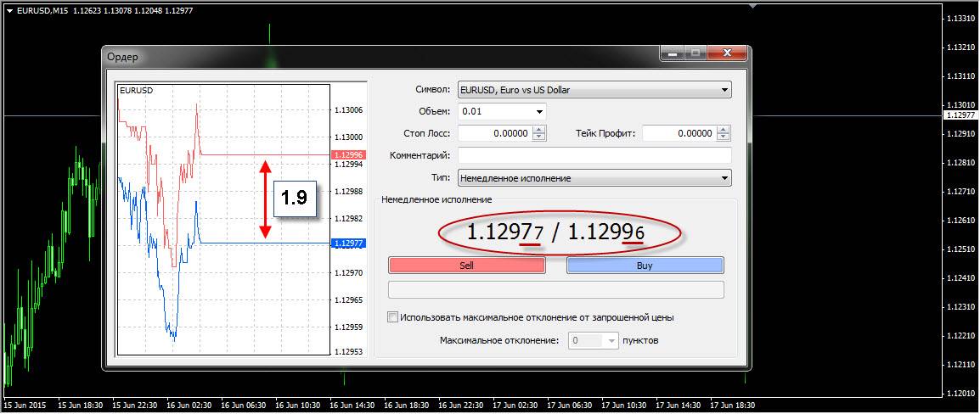Image resolution: width=980 pixels, height=414 pixels.
Task: Close the Ордер dialog window
Action: point(726,54)
